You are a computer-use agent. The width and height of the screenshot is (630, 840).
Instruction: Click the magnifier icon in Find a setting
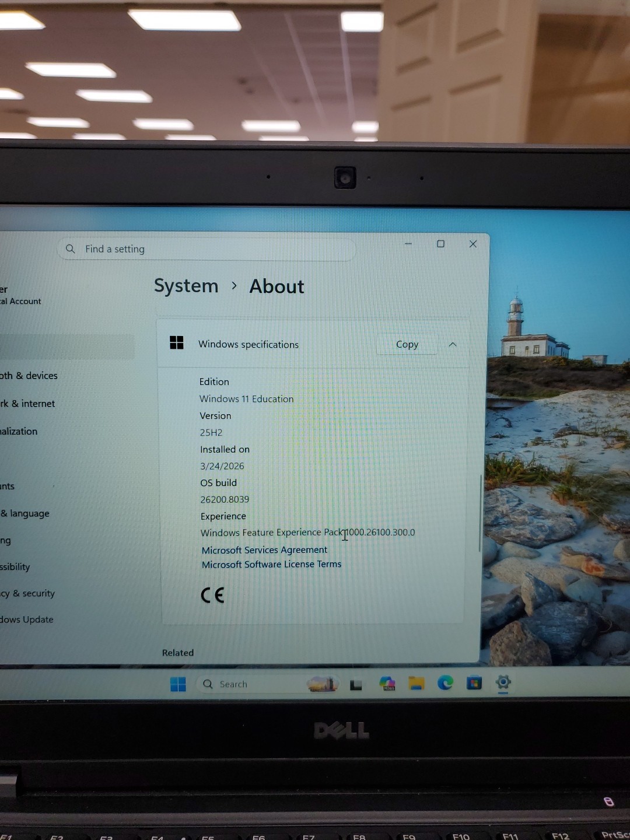pos(71,249)
